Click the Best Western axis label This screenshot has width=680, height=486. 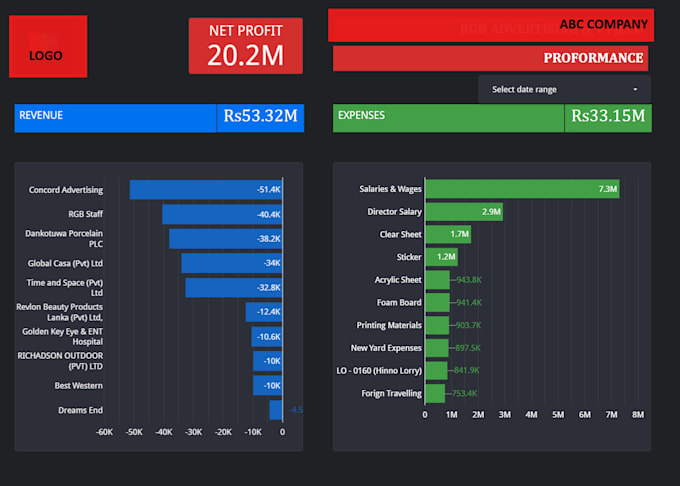(x=78, y=385)
